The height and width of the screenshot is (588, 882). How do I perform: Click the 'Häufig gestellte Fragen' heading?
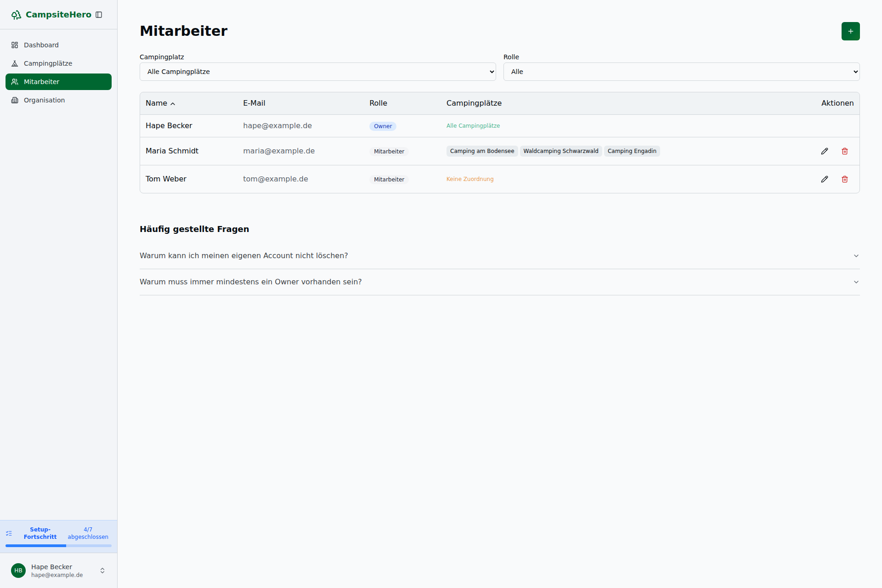tap(194, 229)
